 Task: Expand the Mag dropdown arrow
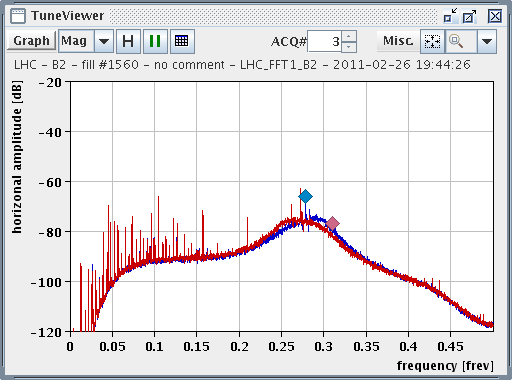point(104,41)
